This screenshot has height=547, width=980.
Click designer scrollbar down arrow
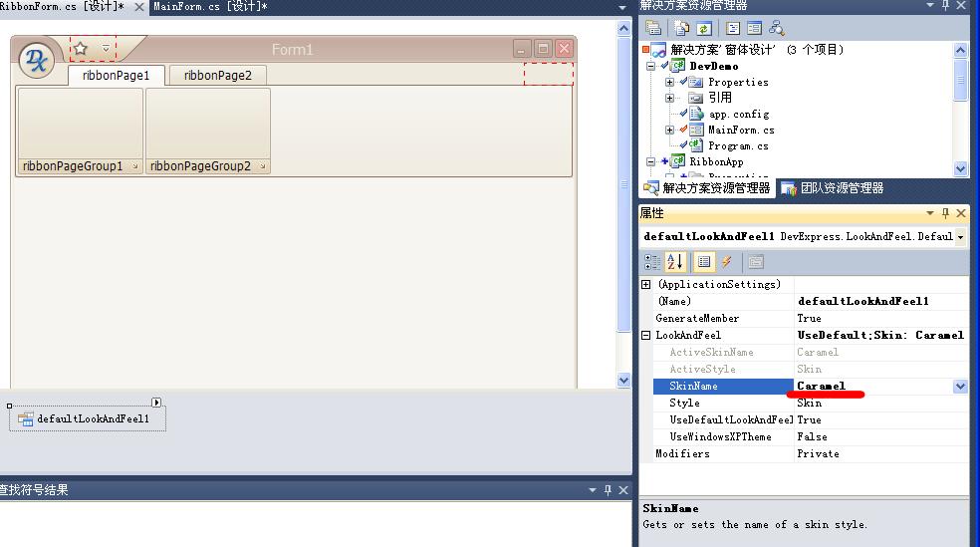(623, 380)
